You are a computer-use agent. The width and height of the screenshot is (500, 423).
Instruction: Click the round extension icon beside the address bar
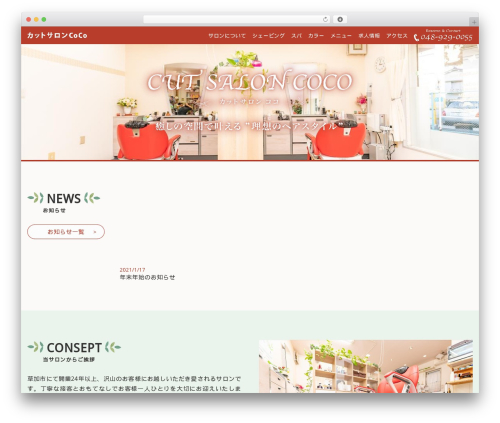click(340, 19)
